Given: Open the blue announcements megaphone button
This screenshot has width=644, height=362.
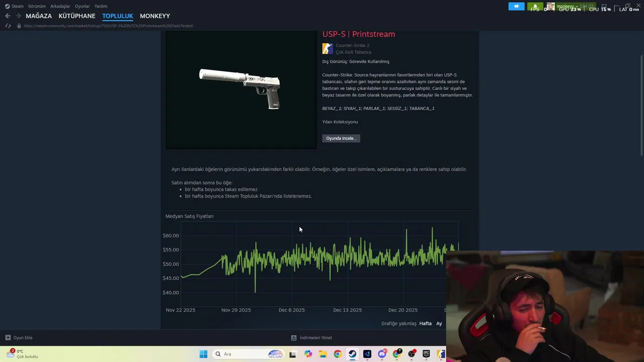Looking at the screenshot, I should pyautogui.click(x=516, y=7).
